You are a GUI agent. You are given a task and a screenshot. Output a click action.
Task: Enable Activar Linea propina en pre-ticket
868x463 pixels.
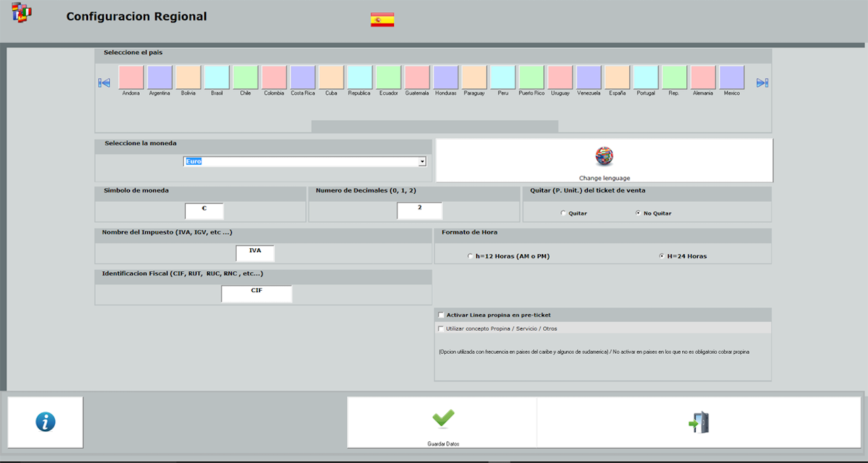[x=441, y=315]
